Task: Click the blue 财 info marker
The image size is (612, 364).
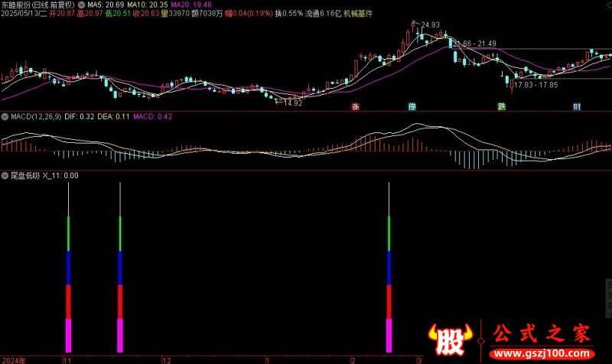Action: (x=577, y=106)
